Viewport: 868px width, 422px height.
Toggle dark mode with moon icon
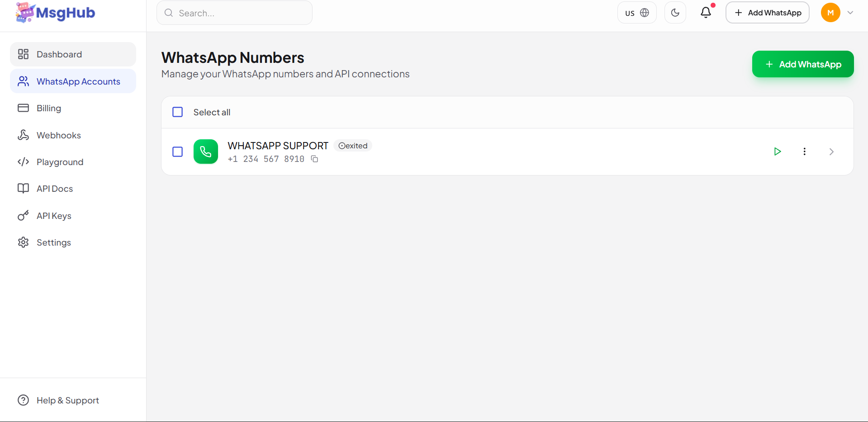[675, 13]
